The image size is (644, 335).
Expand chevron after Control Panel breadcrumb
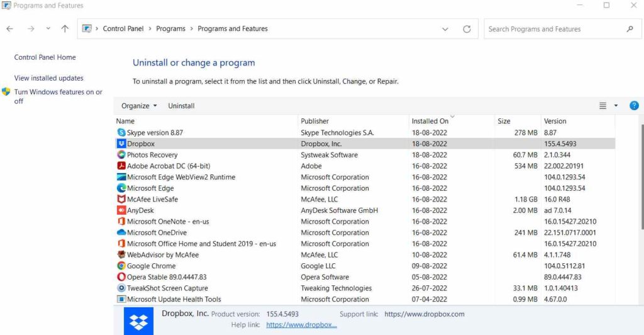click(150, 29)
